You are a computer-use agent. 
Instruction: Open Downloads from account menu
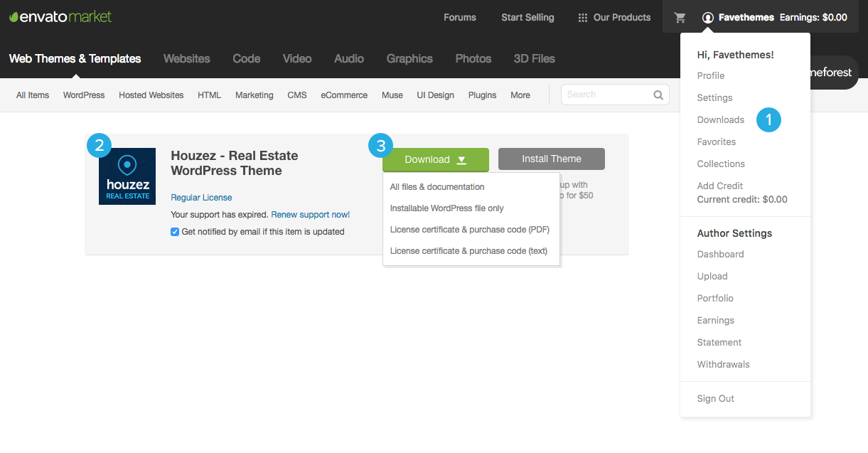(721, 120)
